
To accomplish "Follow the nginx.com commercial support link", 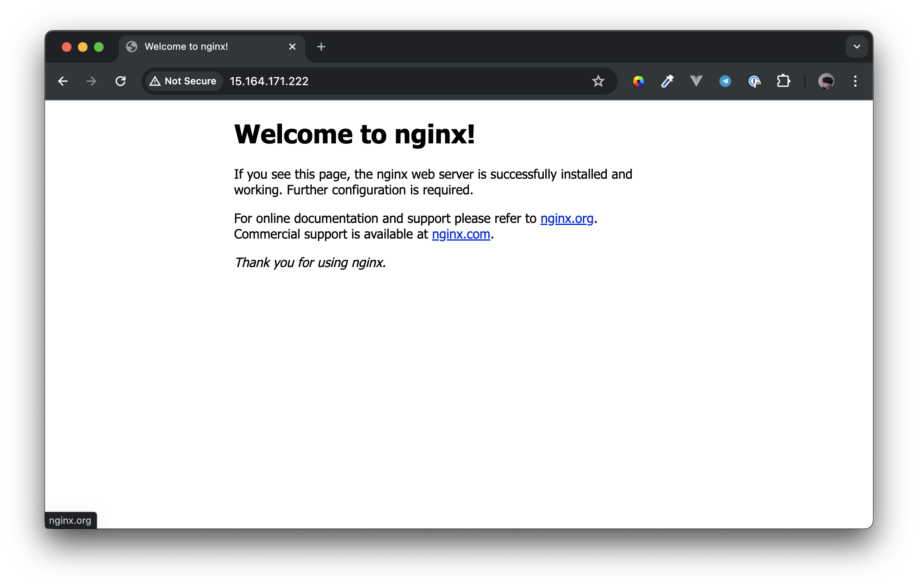I will 461,235.
